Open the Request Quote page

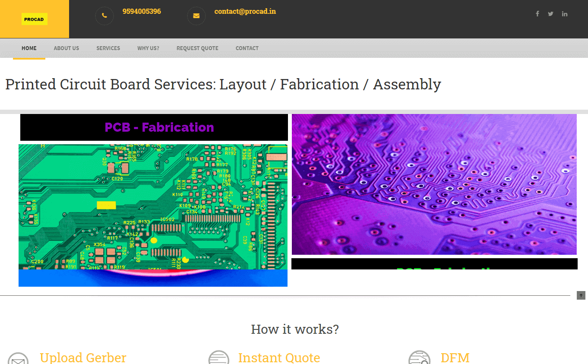click(197, 48)
